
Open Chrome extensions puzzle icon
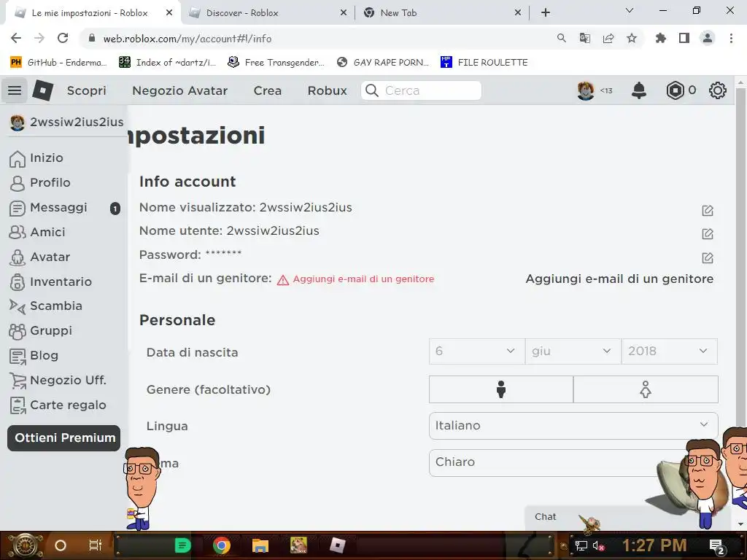[661, 38]
